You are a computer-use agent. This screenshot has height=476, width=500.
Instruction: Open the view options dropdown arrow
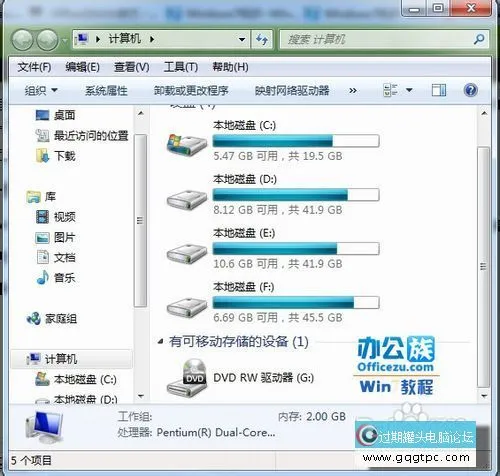[409, 90]
